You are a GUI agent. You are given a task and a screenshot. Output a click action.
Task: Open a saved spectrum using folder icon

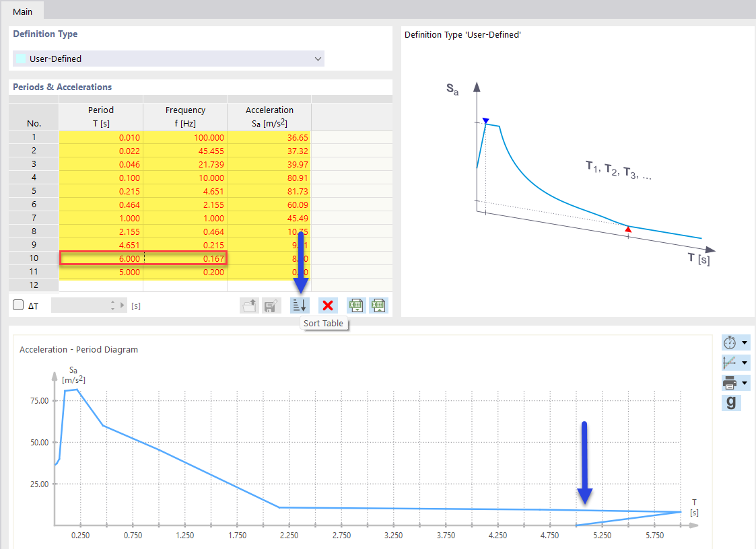(249, 305)
